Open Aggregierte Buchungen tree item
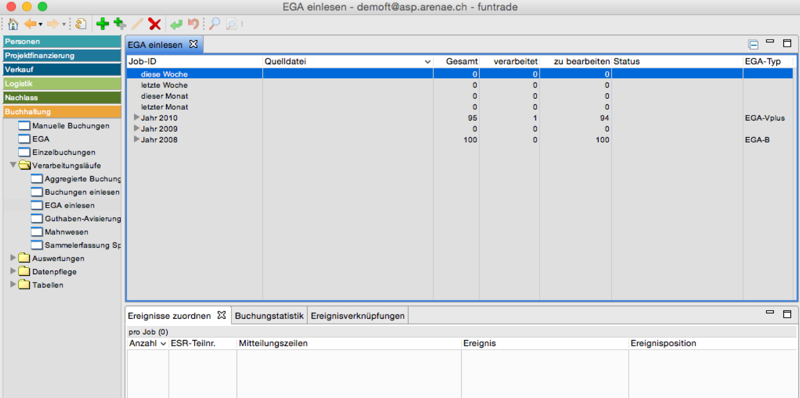 coord(83,179)
